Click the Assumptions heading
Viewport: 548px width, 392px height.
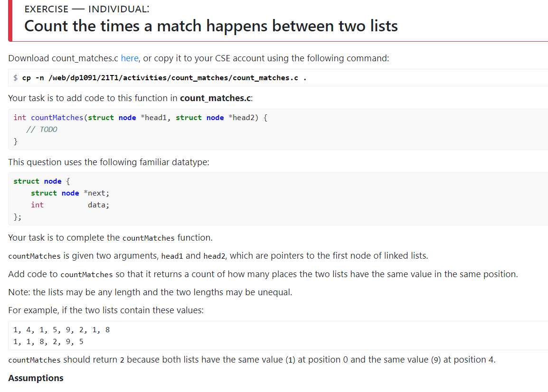click(x=36, y=378)
